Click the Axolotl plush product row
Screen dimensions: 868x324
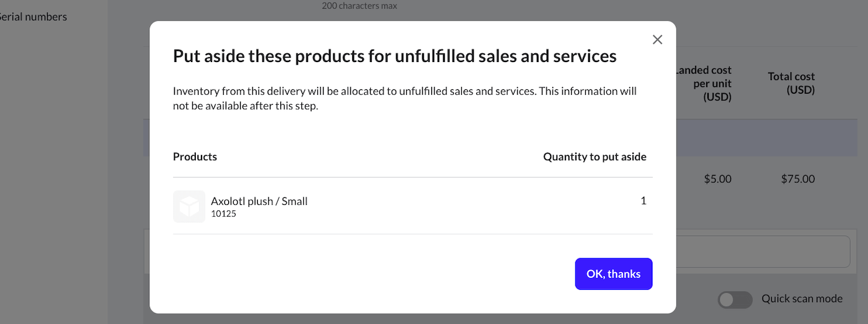pos(413,206)
